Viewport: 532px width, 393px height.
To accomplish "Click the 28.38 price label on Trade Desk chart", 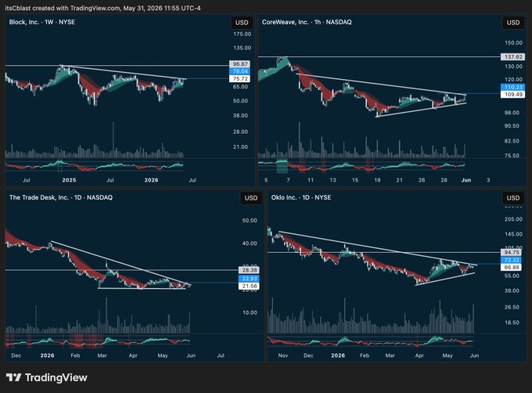I will click(249, 270).
